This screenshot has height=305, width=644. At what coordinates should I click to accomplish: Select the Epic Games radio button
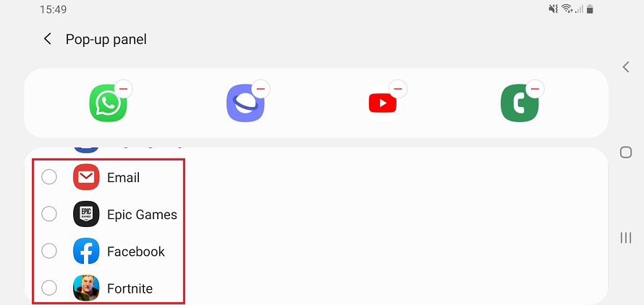49,214
